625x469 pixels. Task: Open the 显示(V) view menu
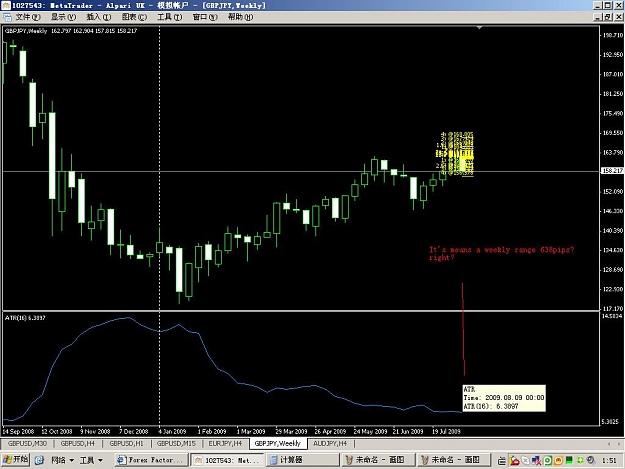63,17
